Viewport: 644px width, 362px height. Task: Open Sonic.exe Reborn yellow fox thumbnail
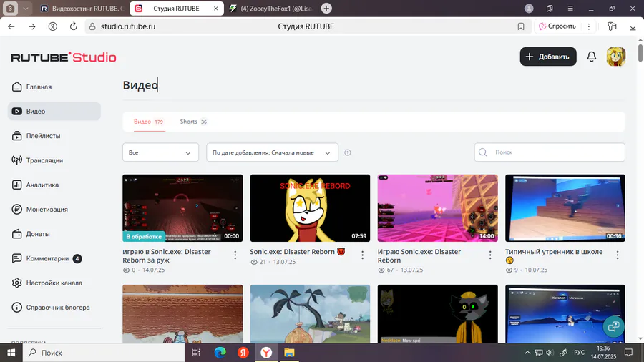tap(310, 208)
